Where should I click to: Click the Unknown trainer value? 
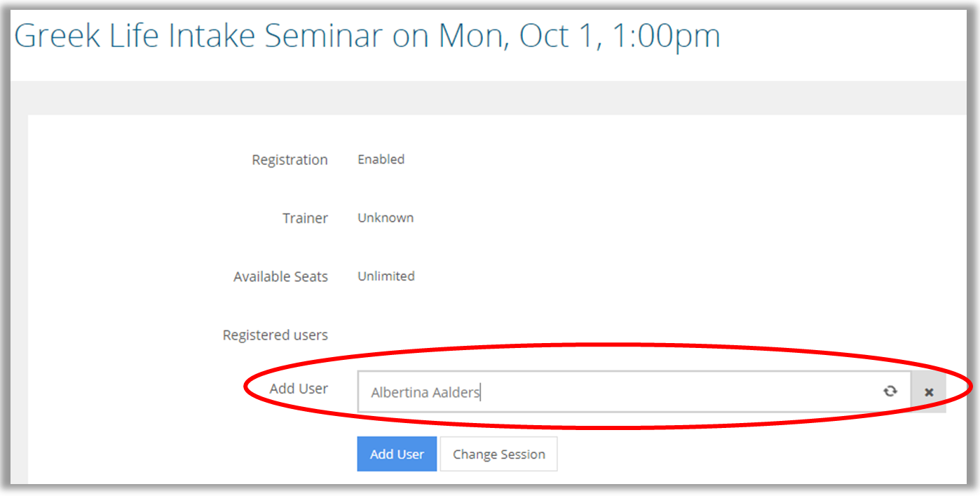click(386, 218)
